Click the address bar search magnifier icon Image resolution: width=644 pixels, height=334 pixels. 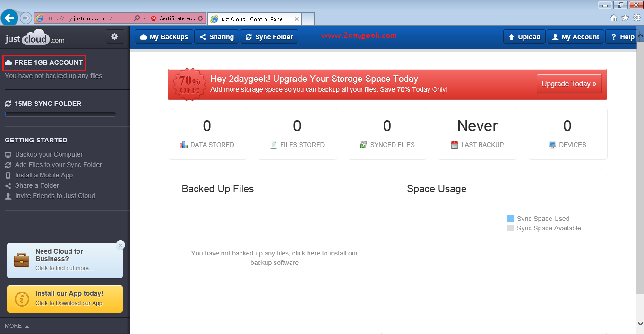pos(137,18)
